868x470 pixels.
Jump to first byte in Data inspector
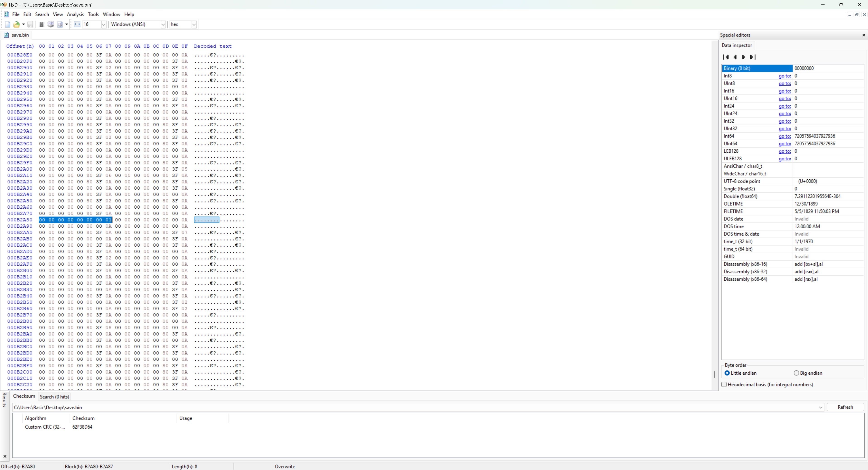click(726, 57)
